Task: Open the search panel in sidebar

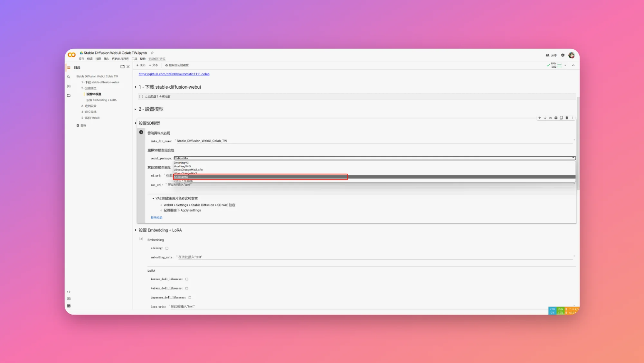Action: click(x=69, y=77)
